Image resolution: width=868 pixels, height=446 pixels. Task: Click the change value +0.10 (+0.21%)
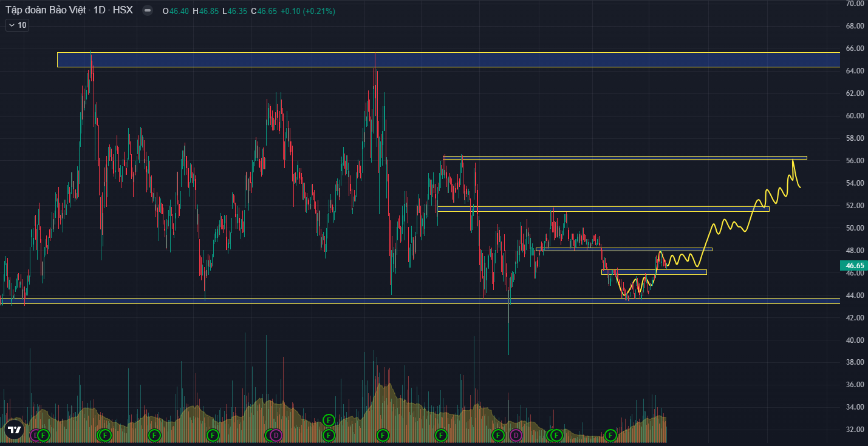coord(307,11)
